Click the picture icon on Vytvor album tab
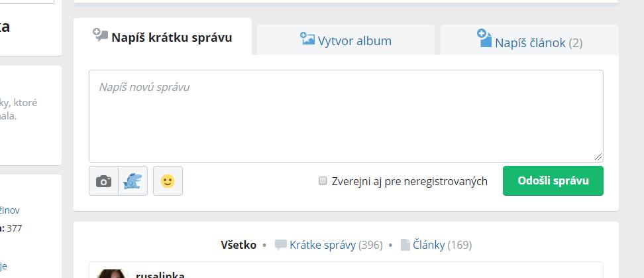 (307, 38)
